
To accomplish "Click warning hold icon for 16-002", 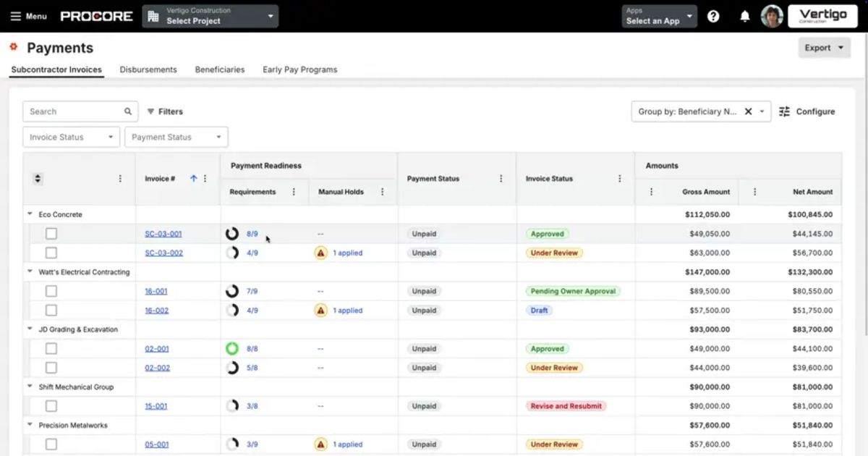I will (x=320, y=310).
